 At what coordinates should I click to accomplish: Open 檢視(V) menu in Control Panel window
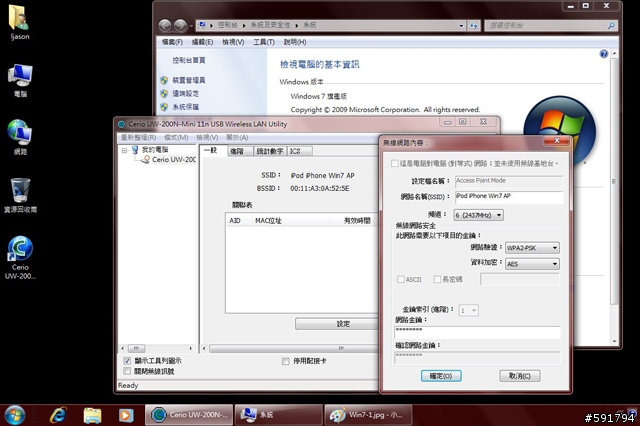click(x=233, y=42)
